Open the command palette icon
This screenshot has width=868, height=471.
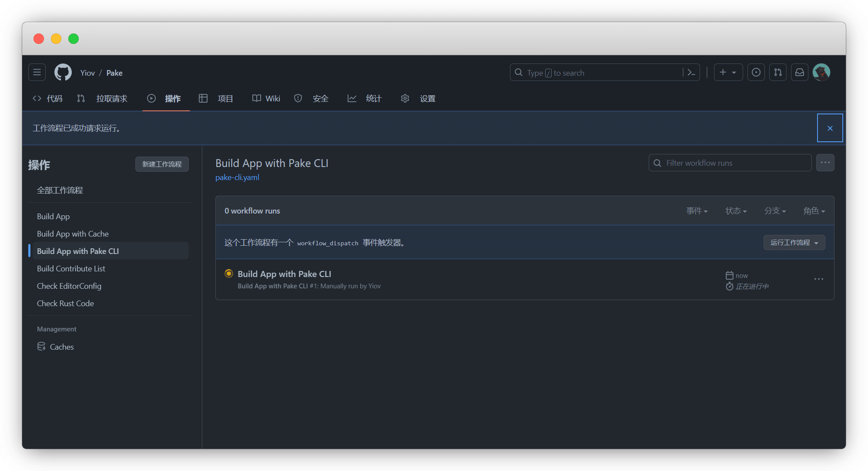[x=691, y=73]
